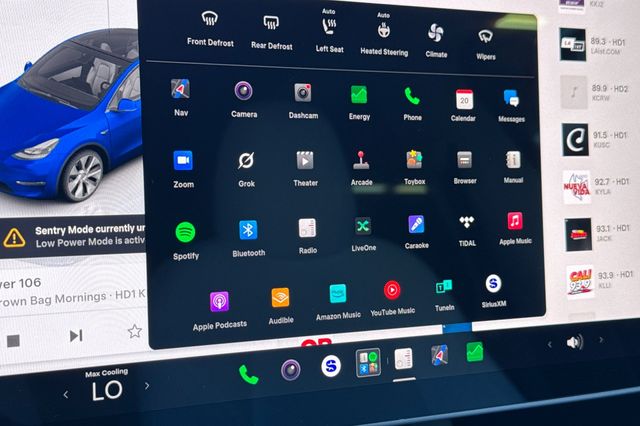Open Climate controls
Image resolution: width=640 pixels, height=426 pixels.
[436, 41]
